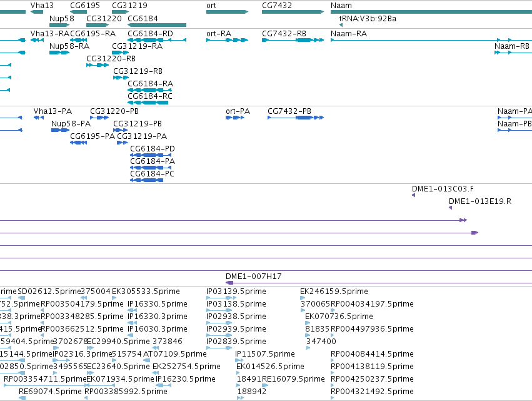Screen dimensions: 532x401
Task: Select the Vha13 gene feature
Action: coord(37,12)
